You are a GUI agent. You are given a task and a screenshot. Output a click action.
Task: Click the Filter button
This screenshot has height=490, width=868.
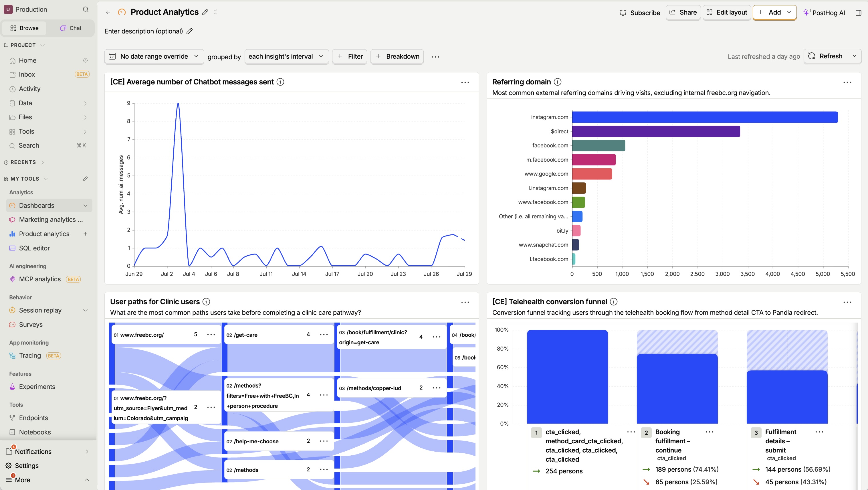[x=350, y=56]
